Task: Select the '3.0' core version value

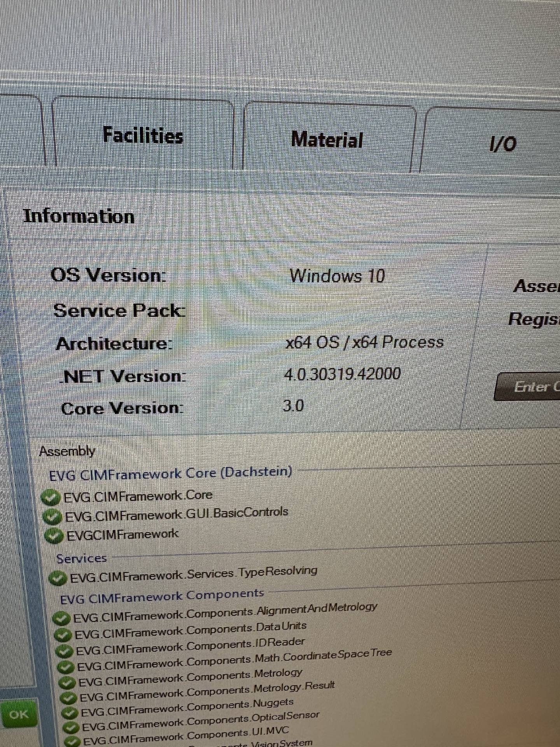Action: click(x=294, y=406)
